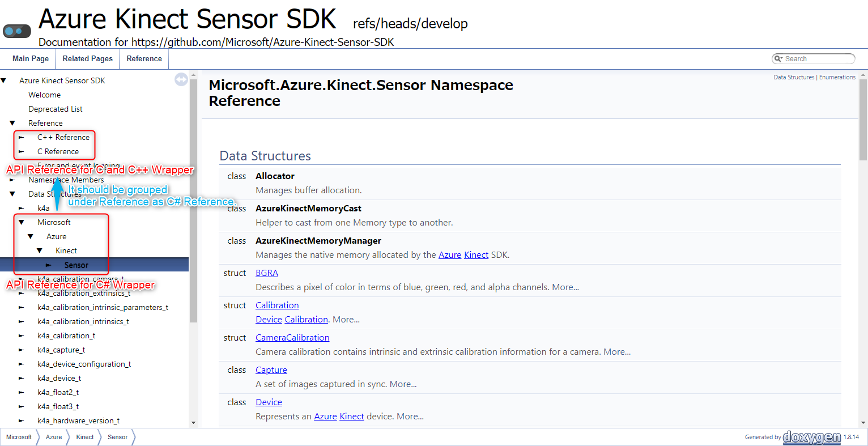The height and width of the screenshot is (446, 868).
Task: Click the Kinect breadcrumb at the bottom
Action: coord(84,437)
